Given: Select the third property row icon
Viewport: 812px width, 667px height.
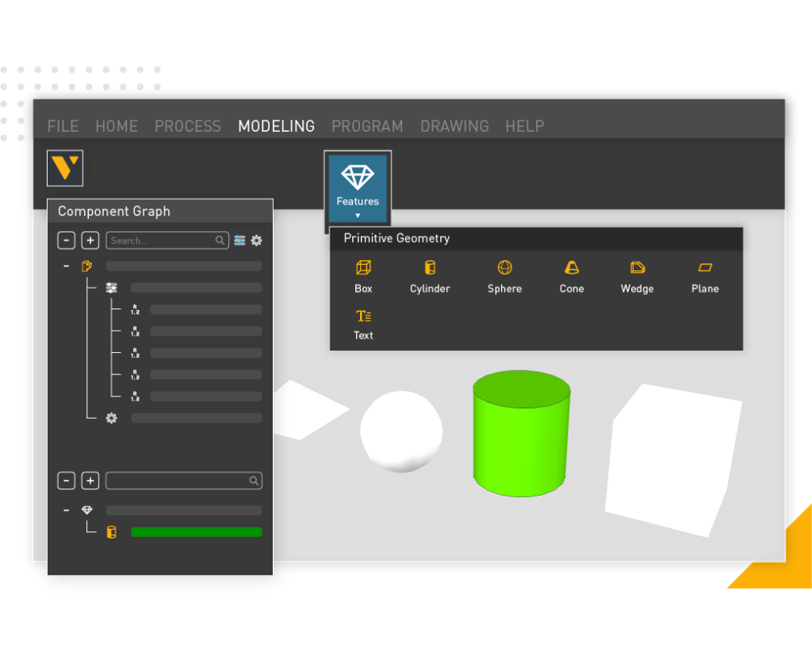Looking at the screenshot, I should tap(135, 353).
